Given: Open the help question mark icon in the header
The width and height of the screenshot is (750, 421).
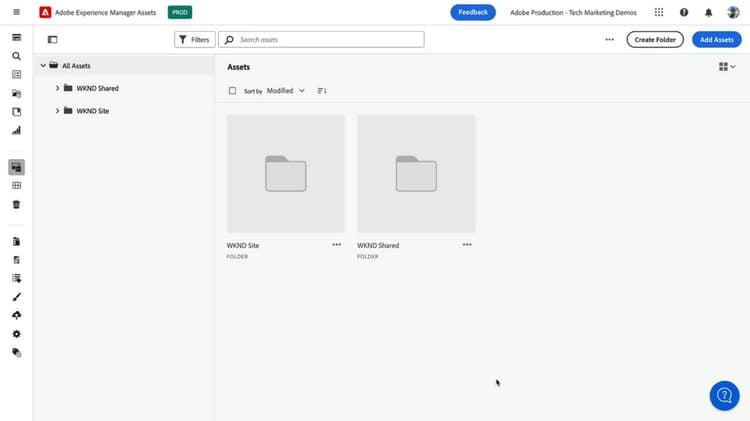Looking at the screenshot, I should (x=684, y=12).
